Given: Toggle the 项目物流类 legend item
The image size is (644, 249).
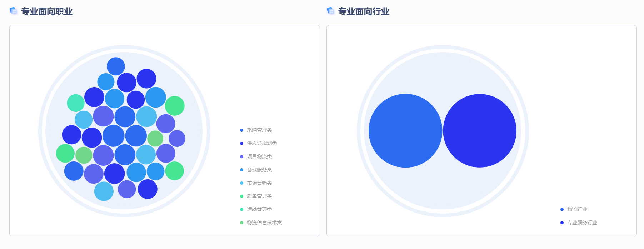Looking at the screenshot, I should click(256, 156).
